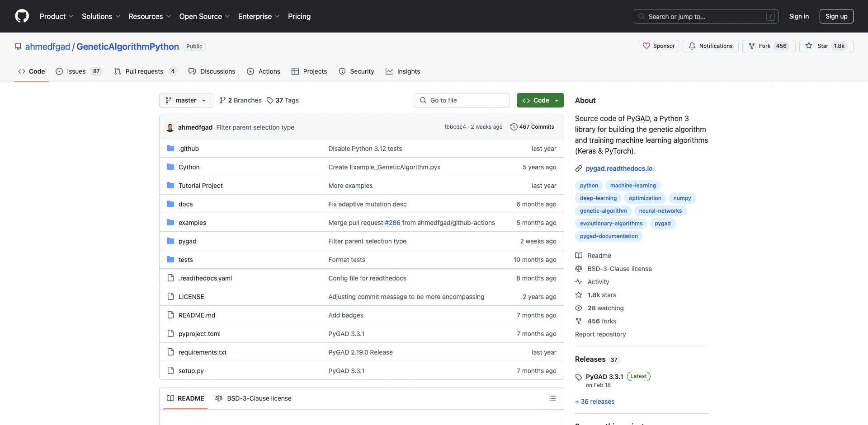Click the file icon for LICENSE
868x425 pixels.
click(x=170, y=297)
